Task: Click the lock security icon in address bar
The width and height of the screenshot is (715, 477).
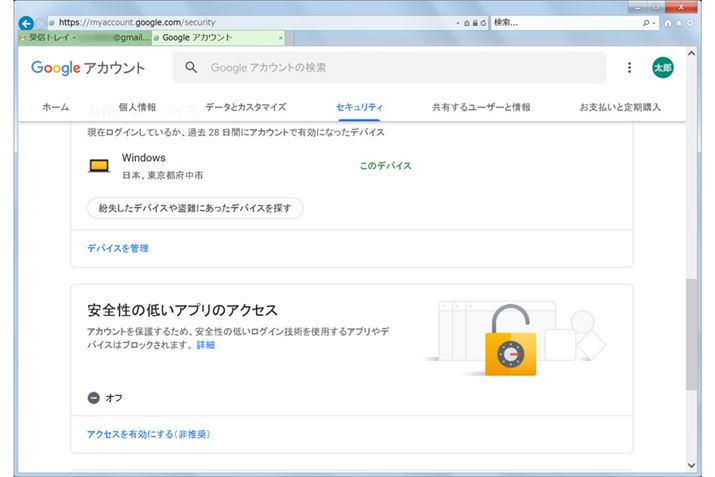Action: (x=475, y=23)
